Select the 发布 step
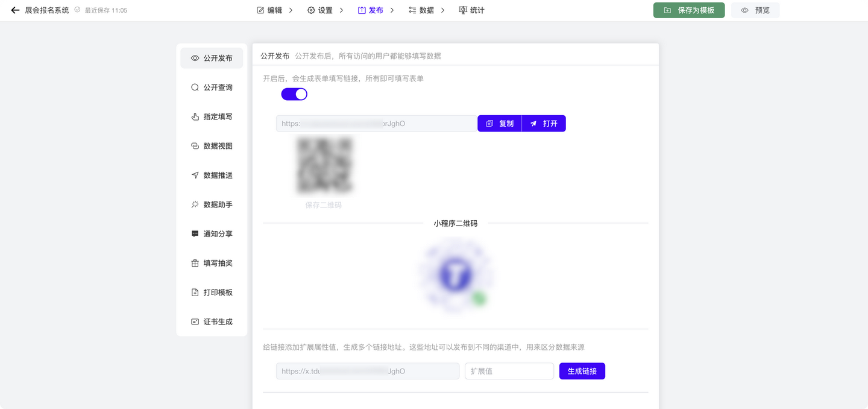Image resolution: width=868 pixels, height=409 pixels. [371, 10]
